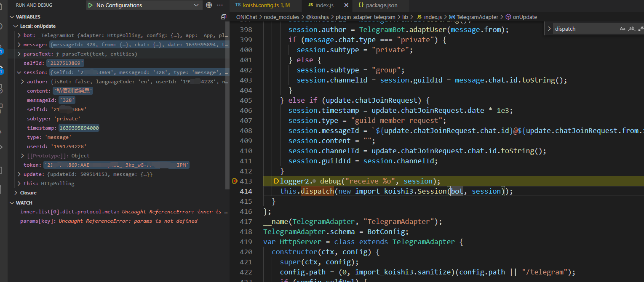The width and height of the screenshot is (644, 282).
Task: Select the content: '私信测试消息' row
Action: (x=119, y=91)
